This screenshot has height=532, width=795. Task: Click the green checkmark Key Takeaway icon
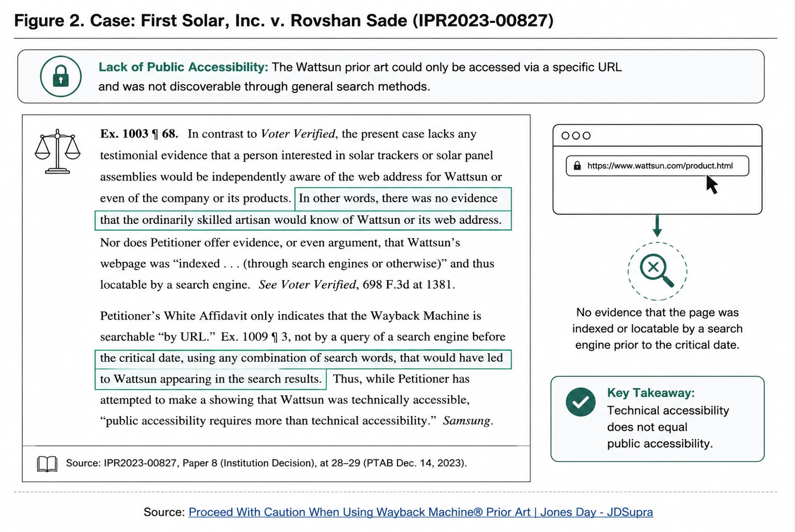[581, 402]
